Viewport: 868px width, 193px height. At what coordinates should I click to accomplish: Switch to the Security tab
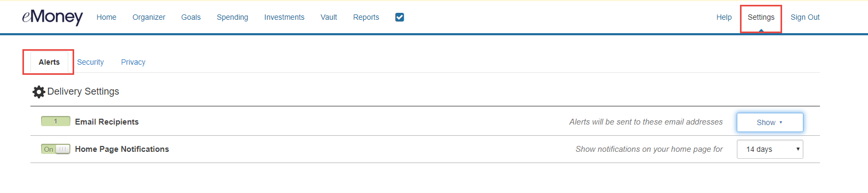91,62
